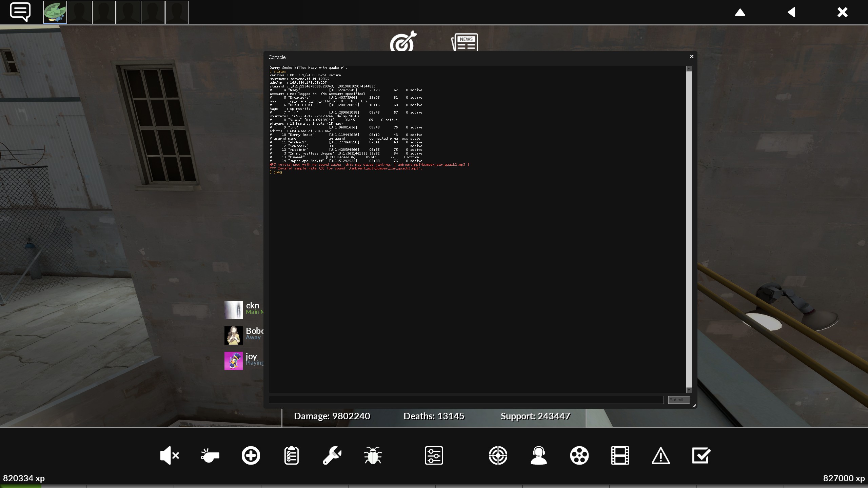Click the mute sound speaker icon
Viewport: 868px width, 488px height.
pyautogui.click(x=169, y=455)
